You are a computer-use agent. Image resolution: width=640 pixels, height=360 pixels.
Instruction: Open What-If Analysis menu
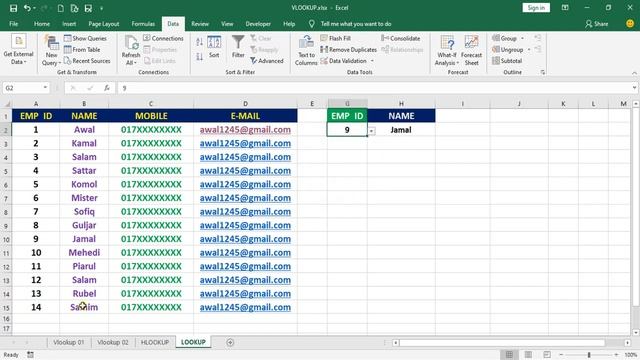pyautogui.click(x=447, y=51)
